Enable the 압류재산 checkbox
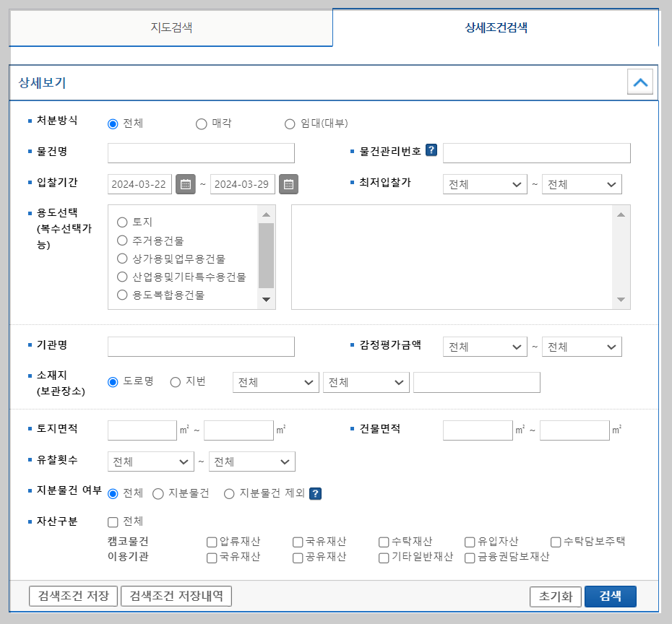The image size is (672, 624). click(x=211, y=542)
